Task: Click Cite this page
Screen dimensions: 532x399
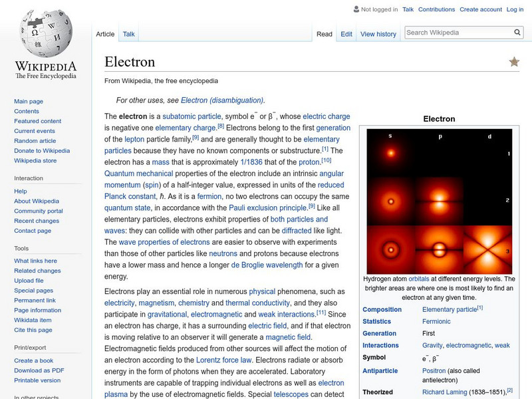Action: pos(33,329)
